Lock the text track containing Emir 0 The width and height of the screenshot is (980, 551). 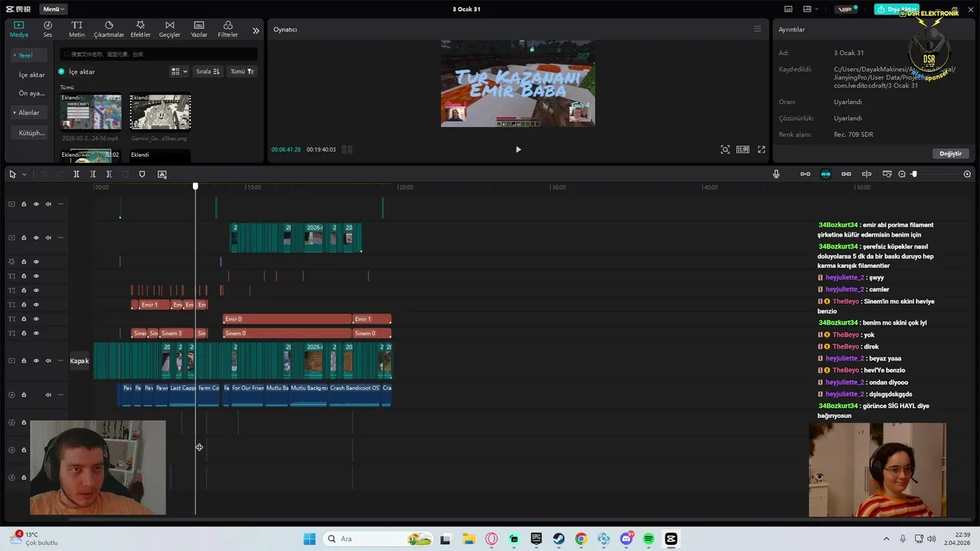(x=24, y=319)
